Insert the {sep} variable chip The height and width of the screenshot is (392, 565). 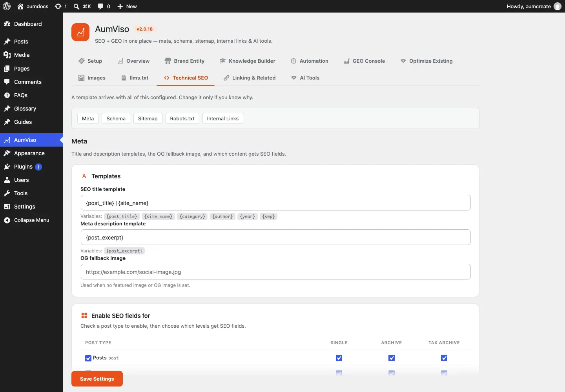click(268, 216)
